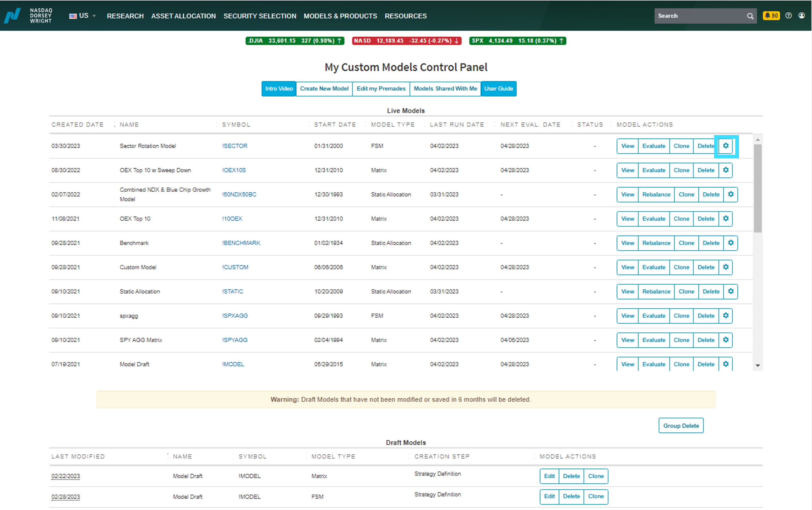Open the !SECTOR symbol link
Viewport: 812px width, 510px height.
[235, 146]
